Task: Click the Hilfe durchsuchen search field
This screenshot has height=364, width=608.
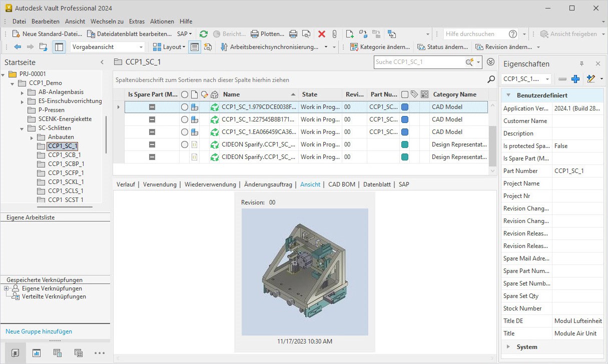Action: coord(475,34)
